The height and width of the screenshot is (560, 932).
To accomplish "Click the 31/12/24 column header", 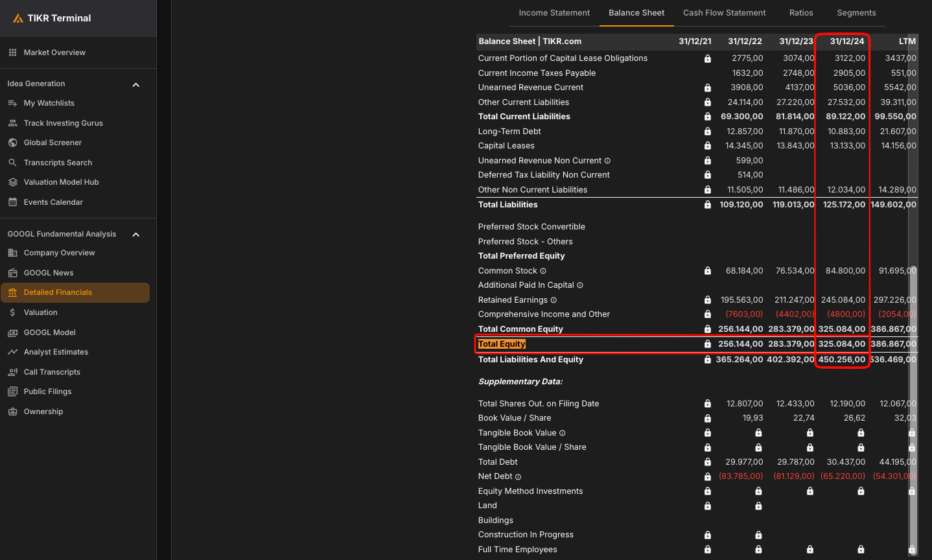I will click(x=846, y=41).
